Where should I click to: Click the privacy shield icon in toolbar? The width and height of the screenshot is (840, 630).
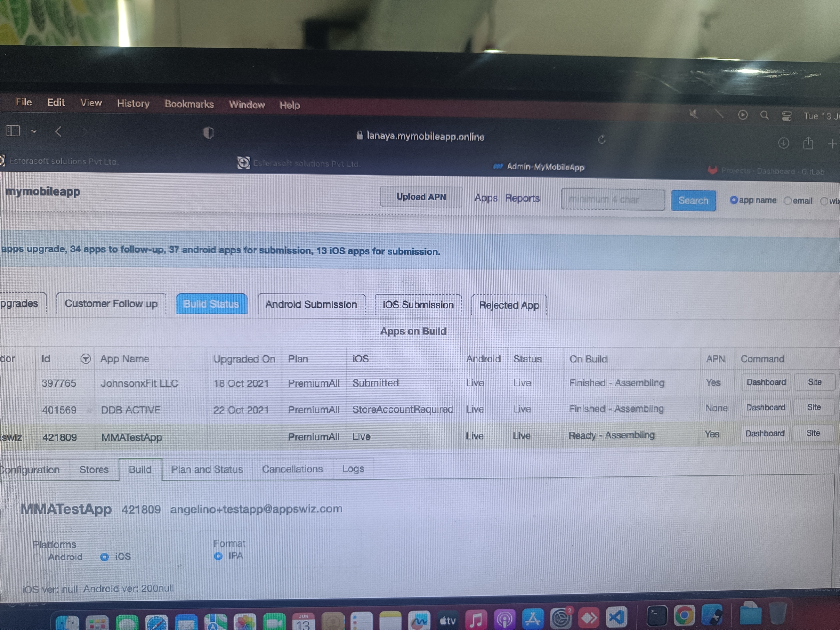pyautogui.click(x=208, y=133)
